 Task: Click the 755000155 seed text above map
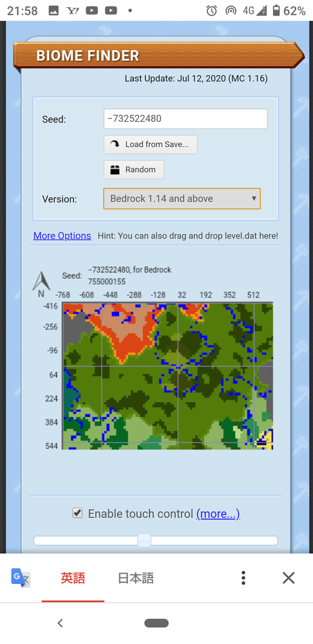click(107, 282)
